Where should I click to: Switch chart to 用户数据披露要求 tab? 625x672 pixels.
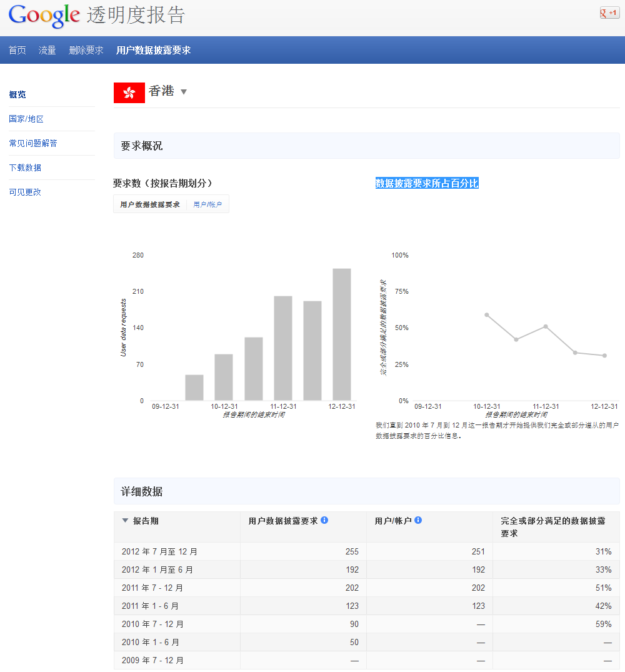[x=150, y=204]
